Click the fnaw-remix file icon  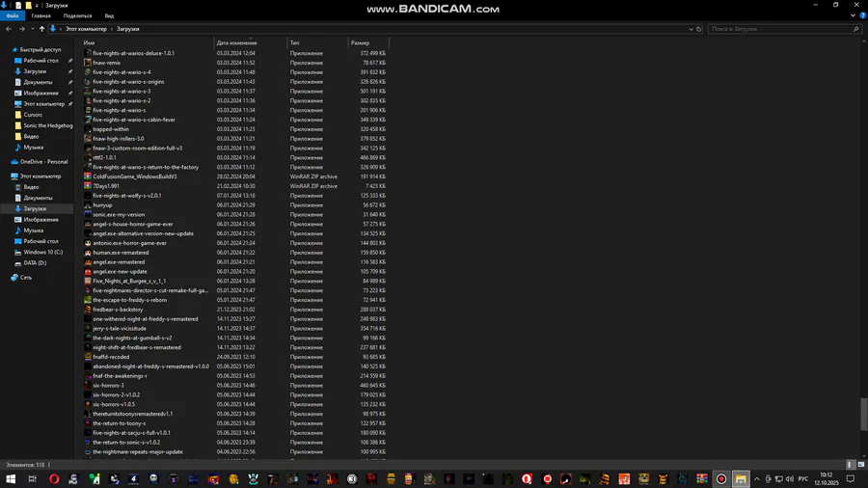tap(88, 63)
